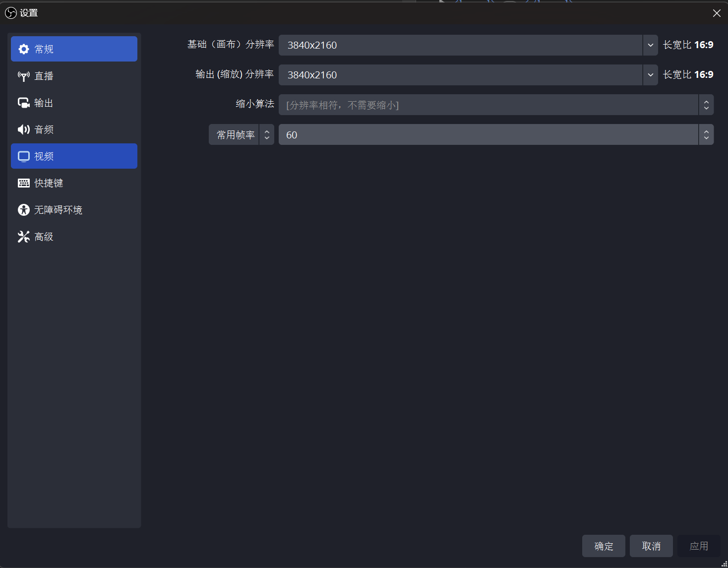This screenshot has width=728, height=568.
Task: Click the wrench tools icon for 高级
Action: (23, 237)
